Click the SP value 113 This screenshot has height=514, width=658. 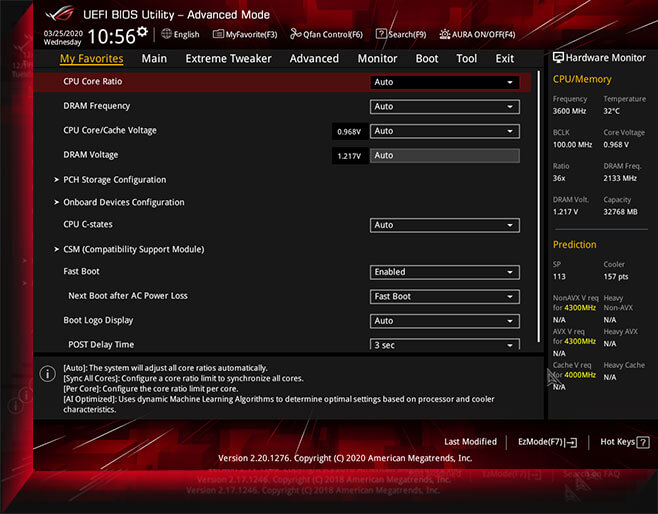(559, 277)
